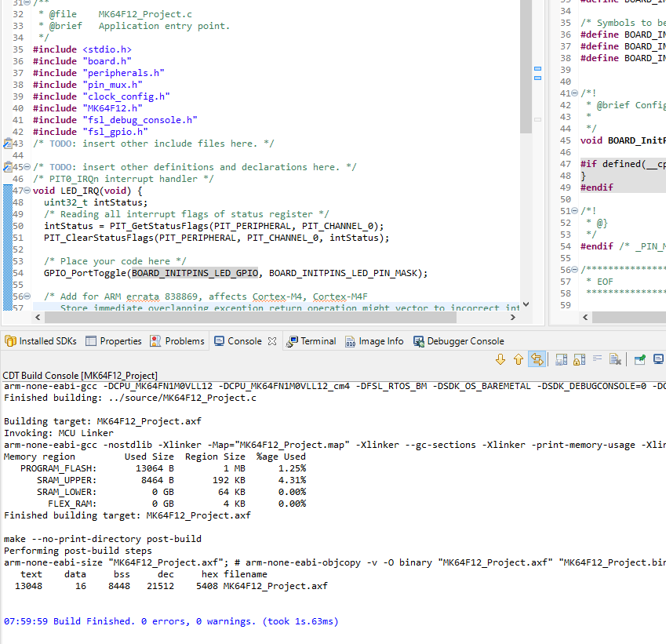Copy build log to file
This screenshot has width=666, height=644.
(562, 359)
